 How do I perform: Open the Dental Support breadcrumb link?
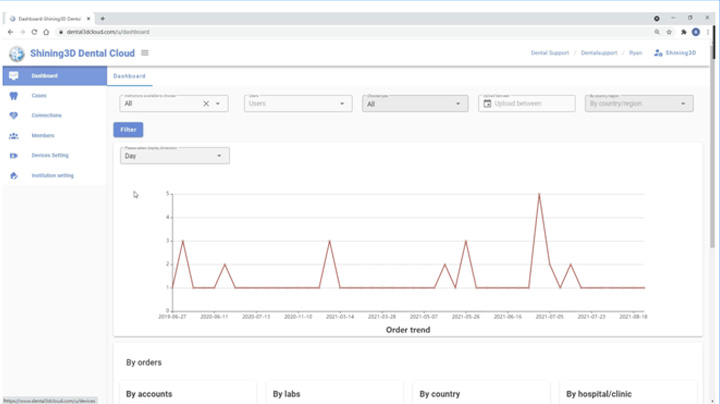(x=551, y=53)
